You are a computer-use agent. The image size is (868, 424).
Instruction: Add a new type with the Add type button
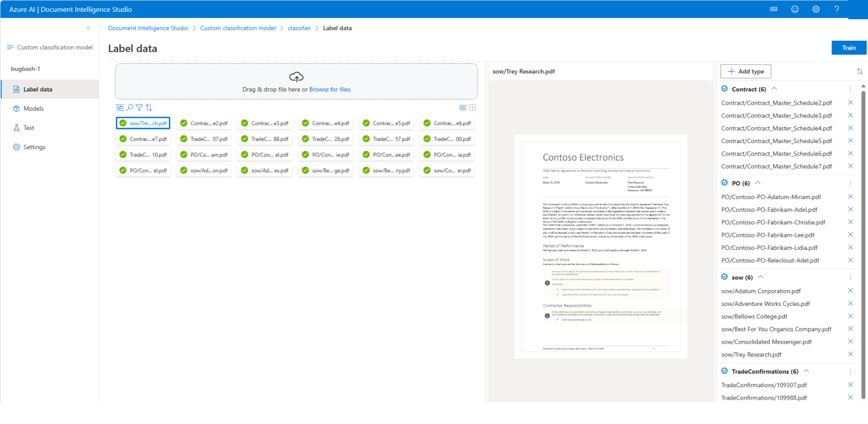click(x=745, y=71)
